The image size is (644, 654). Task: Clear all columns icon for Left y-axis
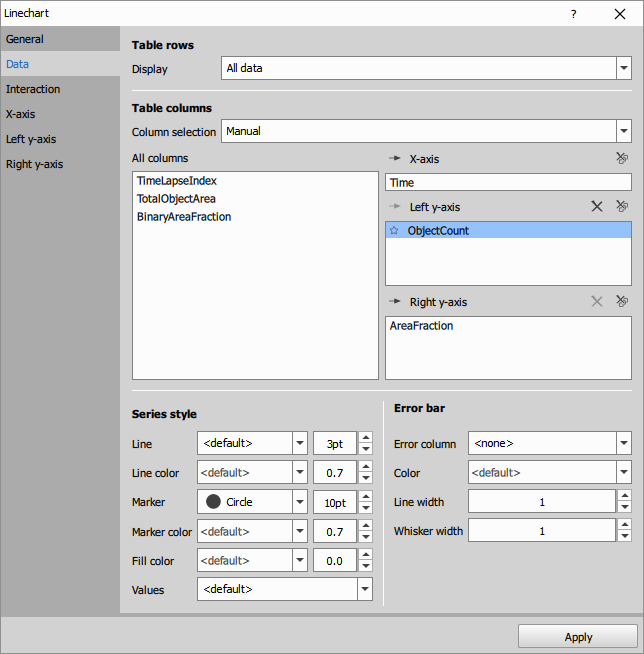(622, 206)
